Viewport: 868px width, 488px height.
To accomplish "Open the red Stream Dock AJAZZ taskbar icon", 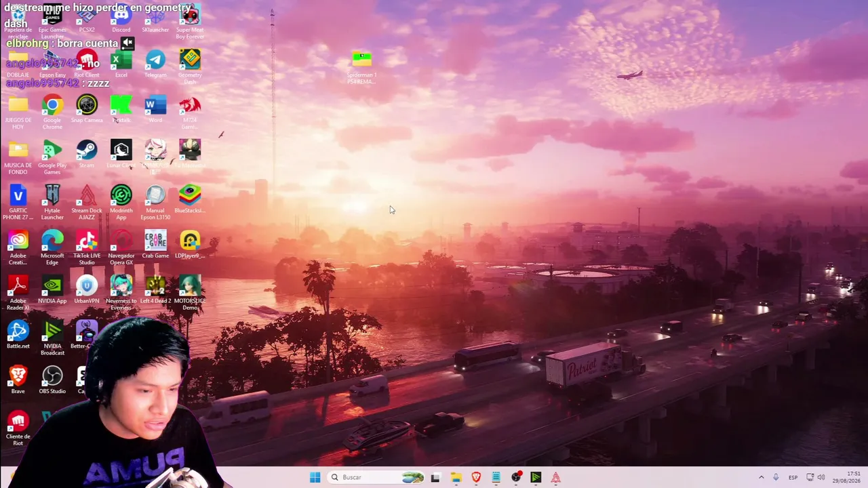I will pyautogui.click(x=555, y=477).
